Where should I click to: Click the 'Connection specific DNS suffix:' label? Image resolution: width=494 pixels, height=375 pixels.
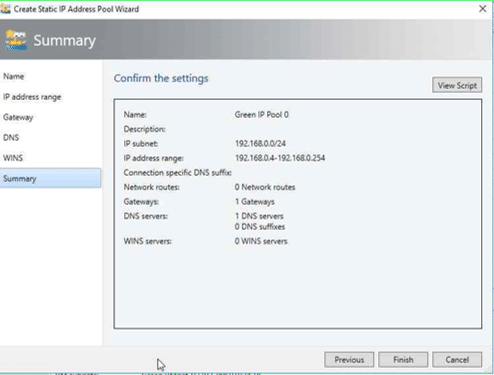coord(178,173)
